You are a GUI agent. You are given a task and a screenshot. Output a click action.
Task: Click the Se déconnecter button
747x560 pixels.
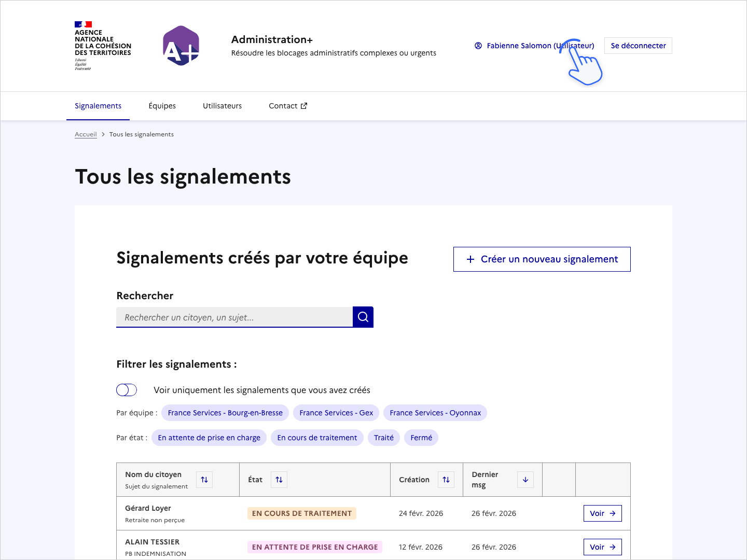(638, 46)
